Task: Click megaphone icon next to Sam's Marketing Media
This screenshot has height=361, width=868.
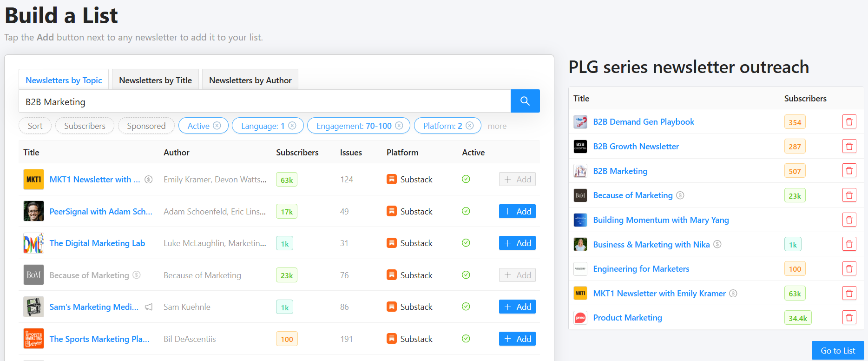Action: tap(149, 307)
